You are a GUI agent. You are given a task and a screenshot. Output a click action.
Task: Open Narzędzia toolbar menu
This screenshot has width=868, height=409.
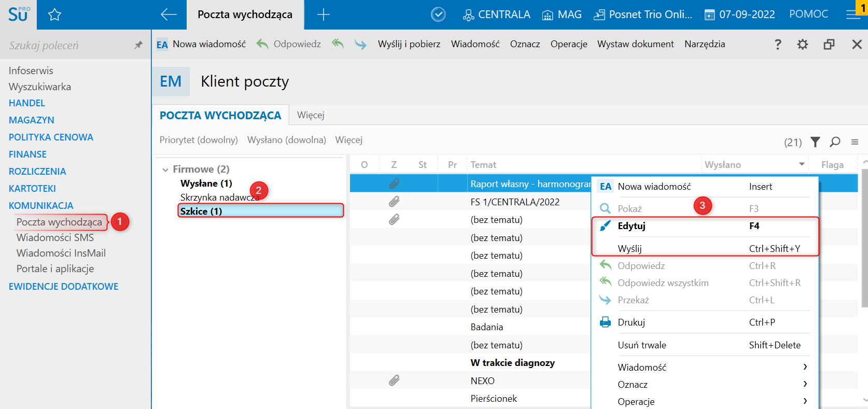705,44
